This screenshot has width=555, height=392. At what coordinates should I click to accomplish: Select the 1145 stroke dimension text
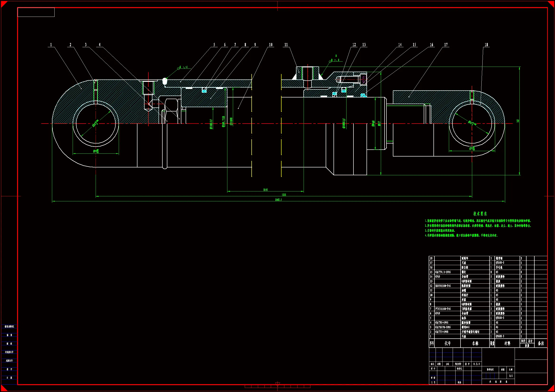[x=265, y=190]
